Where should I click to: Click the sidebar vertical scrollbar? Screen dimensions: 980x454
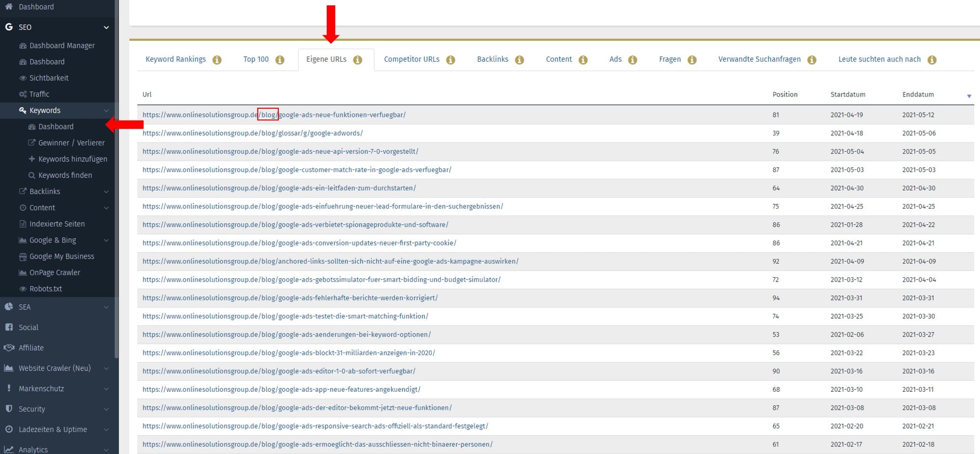tap(116, 179)
